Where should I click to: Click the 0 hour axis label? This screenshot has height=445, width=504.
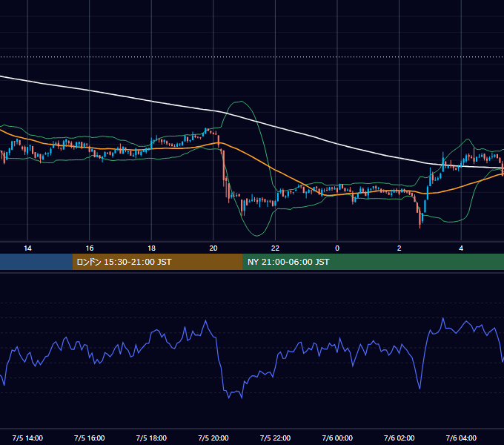tap(337, 248)
